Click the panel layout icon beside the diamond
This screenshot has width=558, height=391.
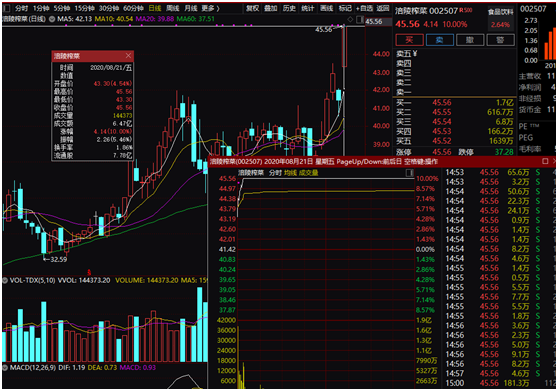(x=360, y=19)
